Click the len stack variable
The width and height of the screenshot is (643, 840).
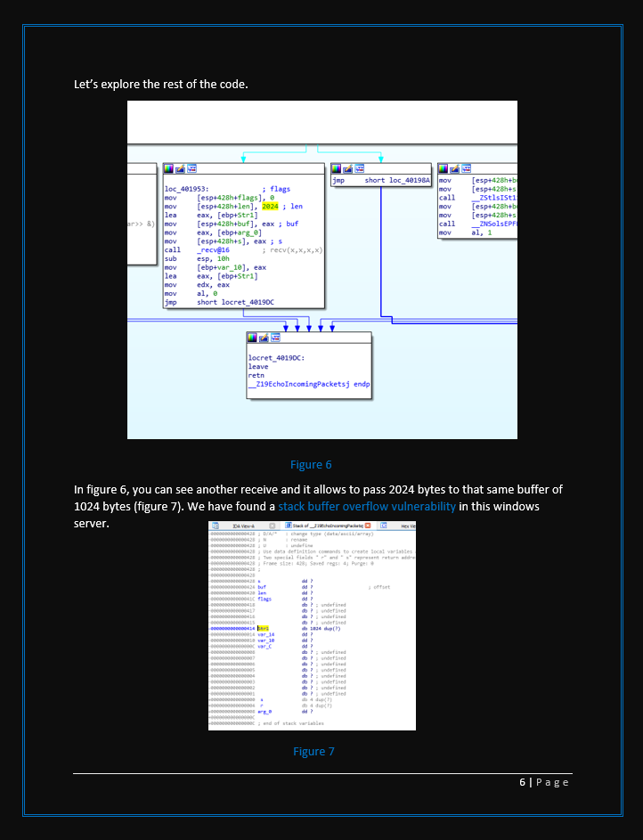point(262,593)
